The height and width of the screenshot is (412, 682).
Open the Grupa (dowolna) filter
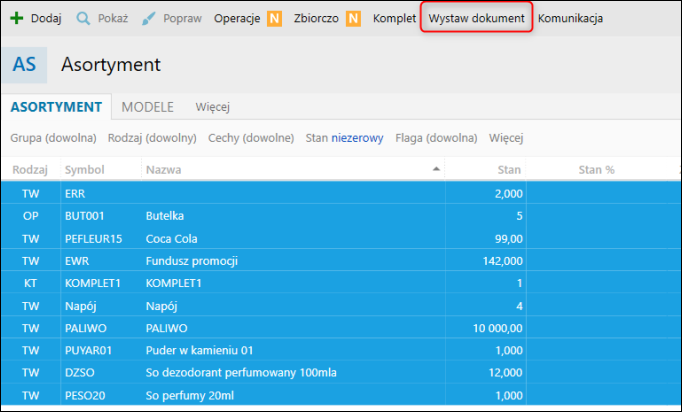click(53, 138)
